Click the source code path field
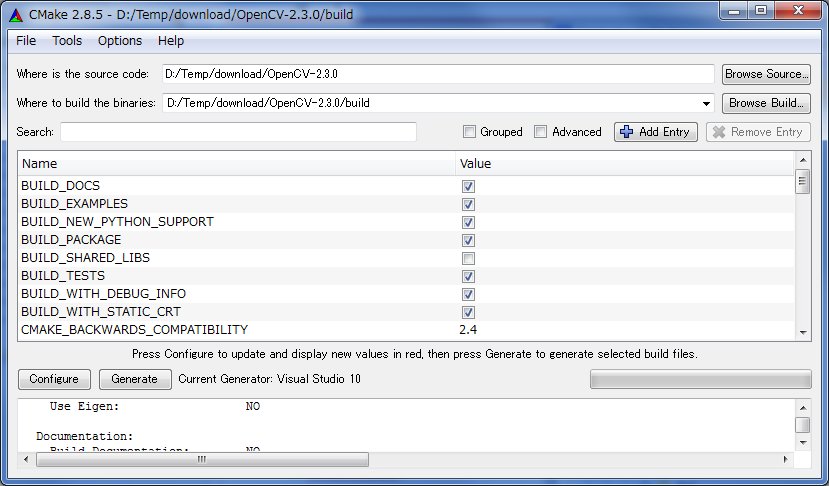Screen dimensions: 829x486 [438, 74]
